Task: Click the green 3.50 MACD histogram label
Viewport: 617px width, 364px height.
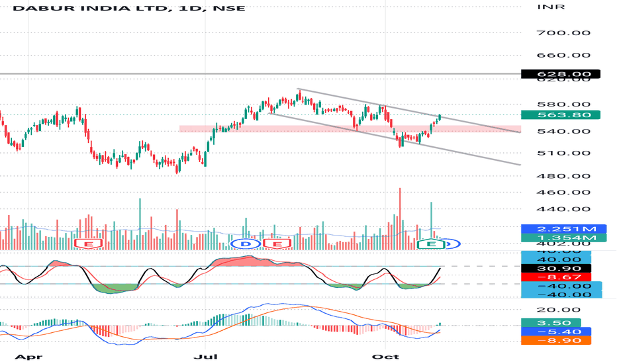Action: click(551, 323)
